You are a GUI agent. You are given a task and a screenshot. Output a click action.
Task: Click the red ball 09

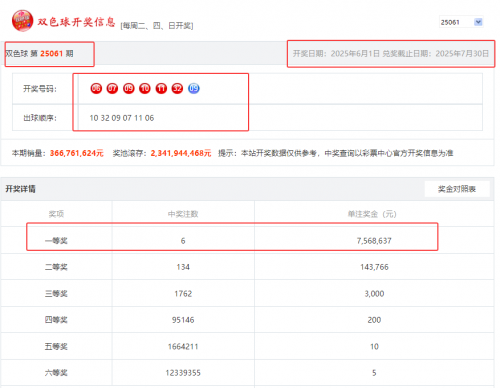[x=129, y=88]
